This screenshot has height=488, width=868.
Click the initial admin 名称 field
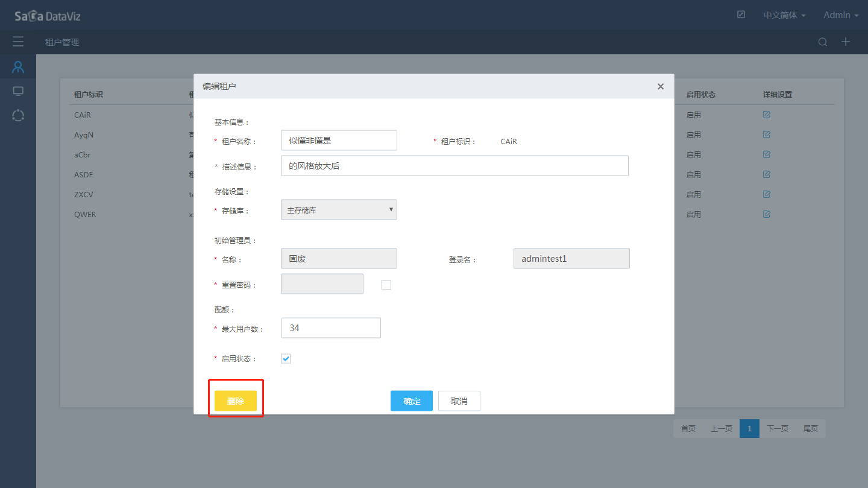[339, 258]
